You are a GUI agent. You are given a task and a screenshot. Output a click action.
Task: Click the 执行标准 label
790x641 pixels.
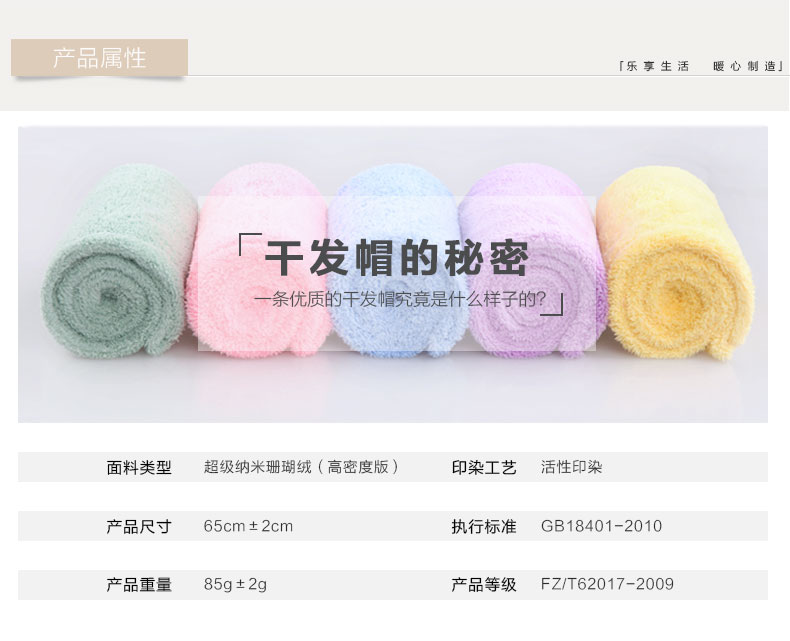point(484,527)
